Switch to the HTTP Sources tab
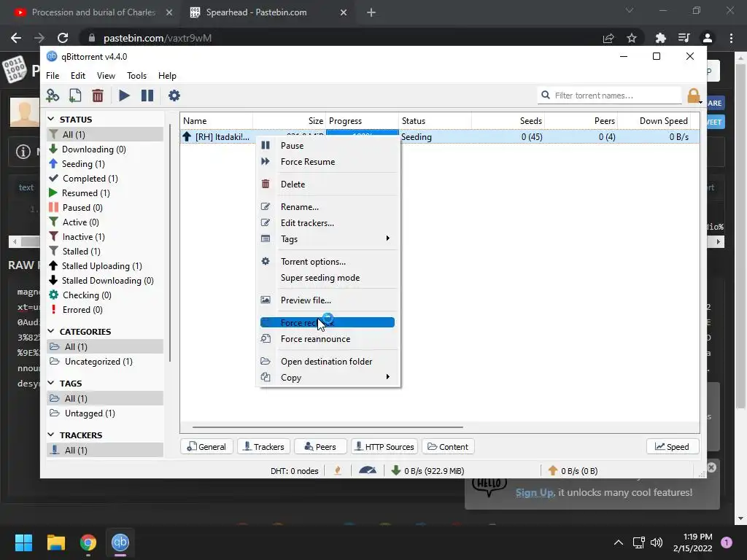This screenshot has height=560, width=747. tap(384, 447)
